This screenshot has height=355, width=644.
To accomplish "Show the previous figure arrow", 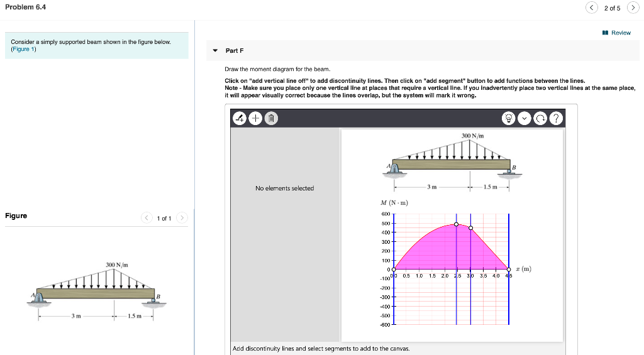I will click(x=147, y=217).
